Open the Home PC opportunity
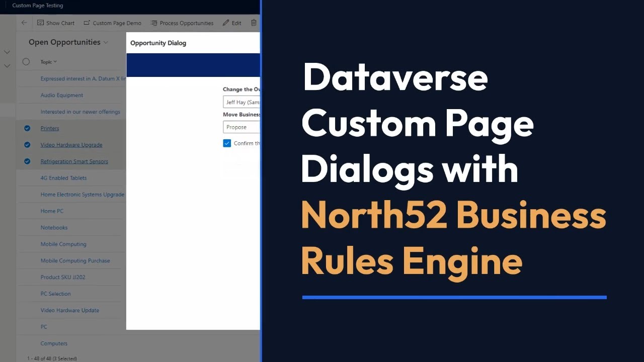The height and width of the screenshot is (362, 644). click(x=52, y=211)
